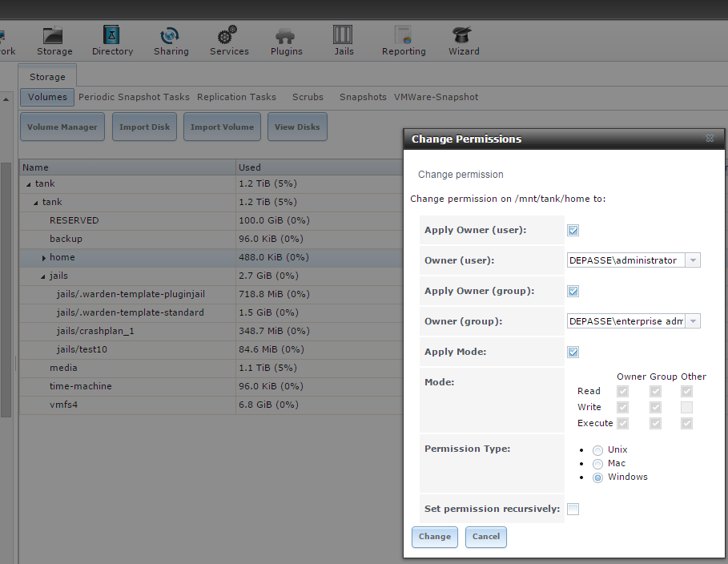Toggle Apply Owner (user) checkbox
This screenshot has height=564, width=728.
point(573,230)
